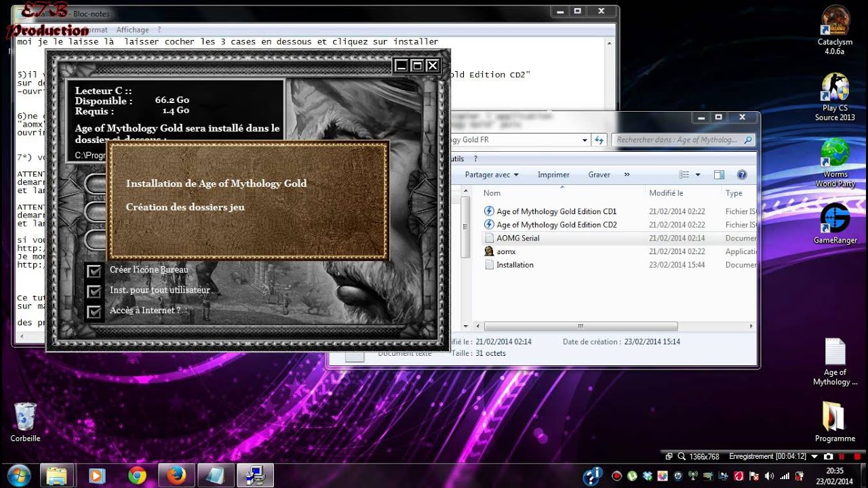Viewport: 868px width, 488px height.
Task: Maximize the Explorer window
Action: click(x=718, y=117)
